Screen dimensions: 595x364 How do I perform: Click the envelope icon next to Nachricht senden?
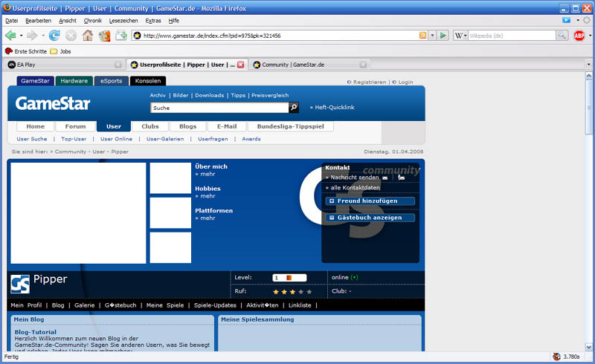(385, 178)
